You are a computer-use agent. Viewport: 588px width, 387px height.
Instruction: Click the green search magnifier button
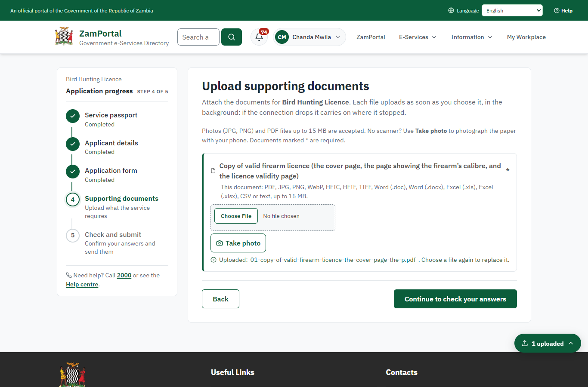pyautogui.click(x=232, y=37)
